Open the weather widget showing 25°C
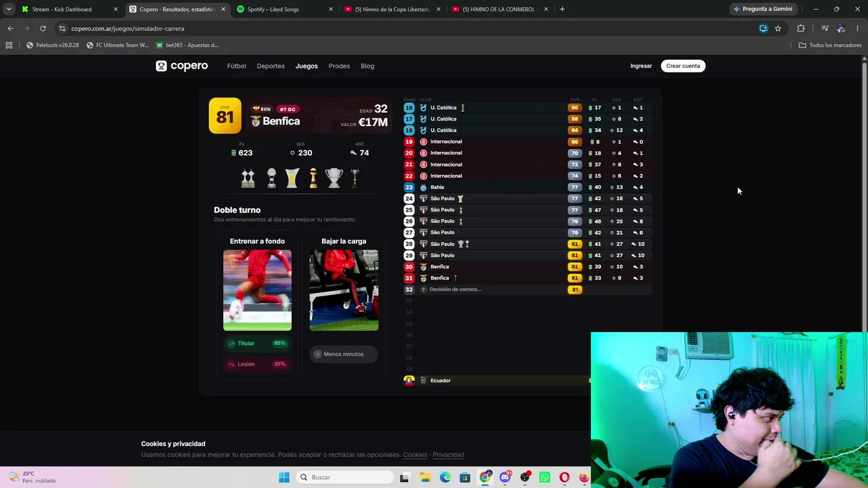The image size is (868, 488). click(33, 477)
